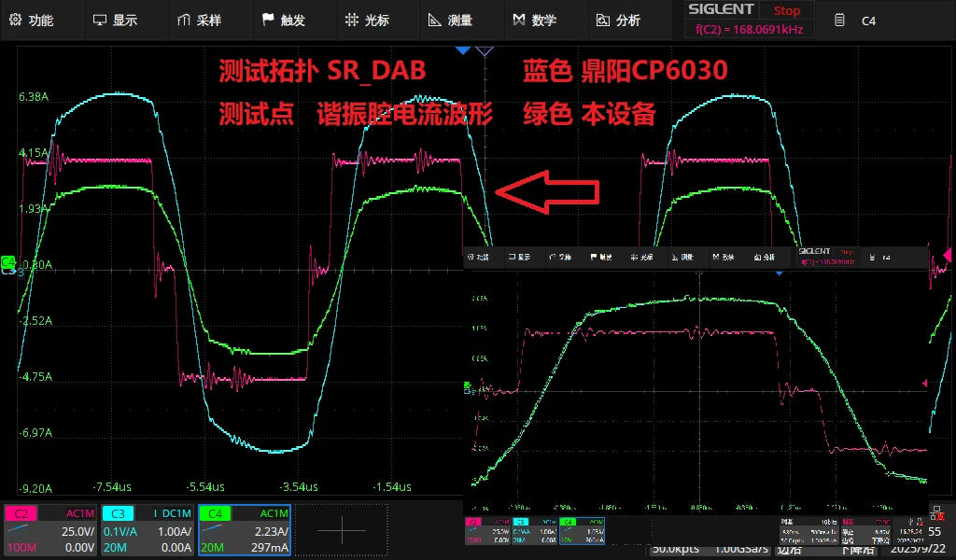Click the C2 offset value 0.00V
Viewport: 956px width, 560px height.
(x=80, y=547)
